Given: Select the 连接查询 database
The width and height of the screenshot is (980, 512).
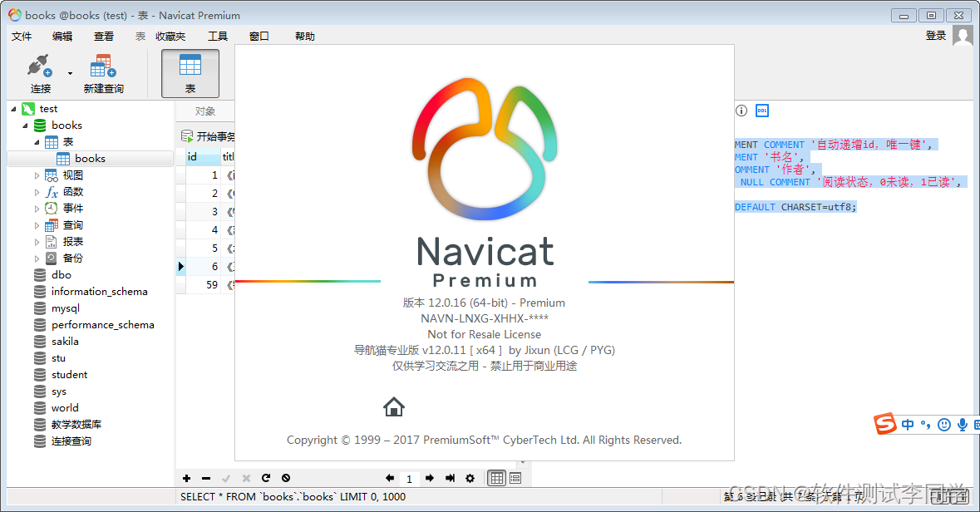Looking at the screenshot, I should pos(71,441).
